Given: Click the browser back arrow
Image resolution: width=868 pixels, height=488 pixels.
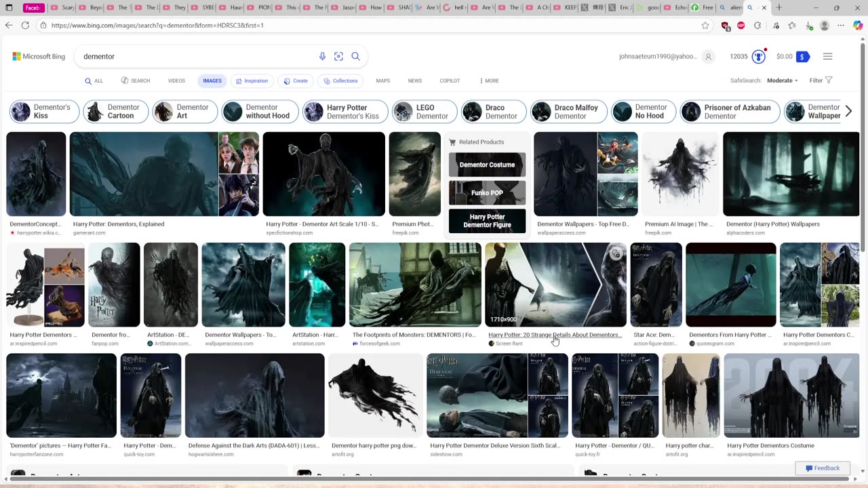Looking at the screenshot, I should click(9, 25).
